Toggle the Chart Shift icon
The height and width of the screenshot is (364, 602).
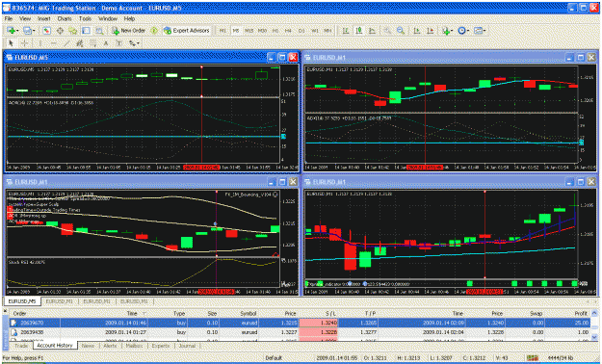point(430,31)
